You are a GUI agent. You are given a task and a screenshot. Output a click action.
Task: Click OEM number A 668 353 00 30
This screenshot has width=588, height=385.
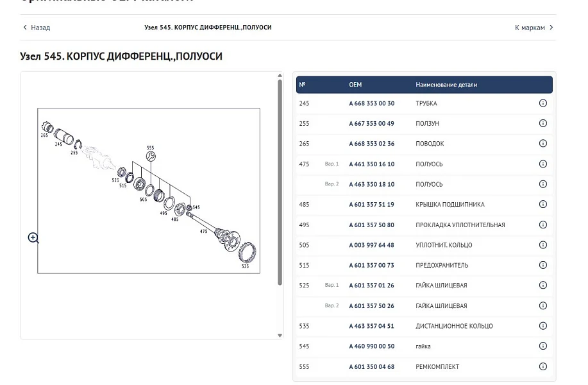(x=372, y=103)
